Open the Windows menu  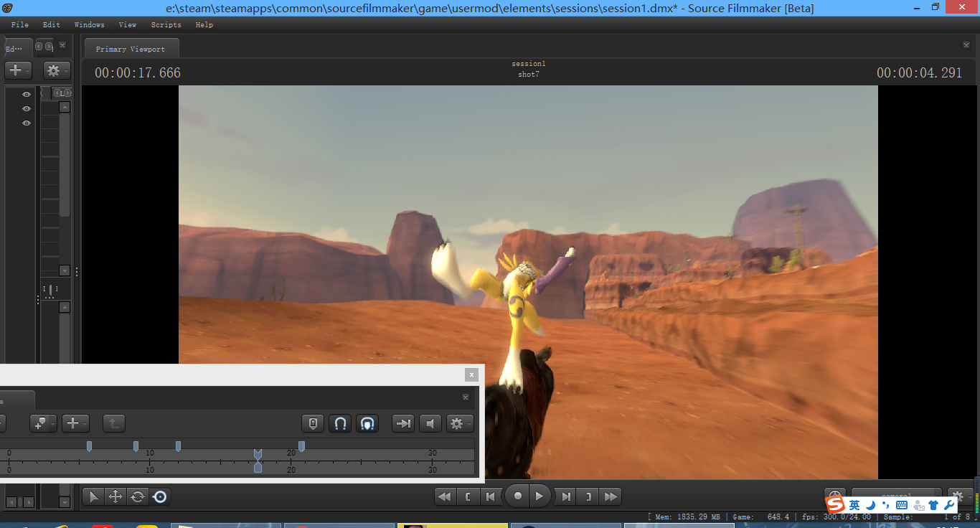click(x=90, y=24)
